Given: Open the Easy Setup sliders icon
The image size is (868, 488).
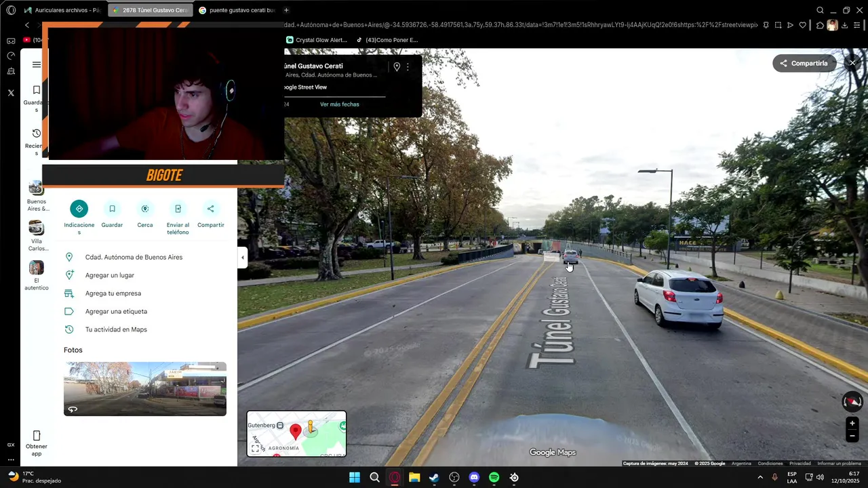Looking at the screenshot, I should pos(856,25).
